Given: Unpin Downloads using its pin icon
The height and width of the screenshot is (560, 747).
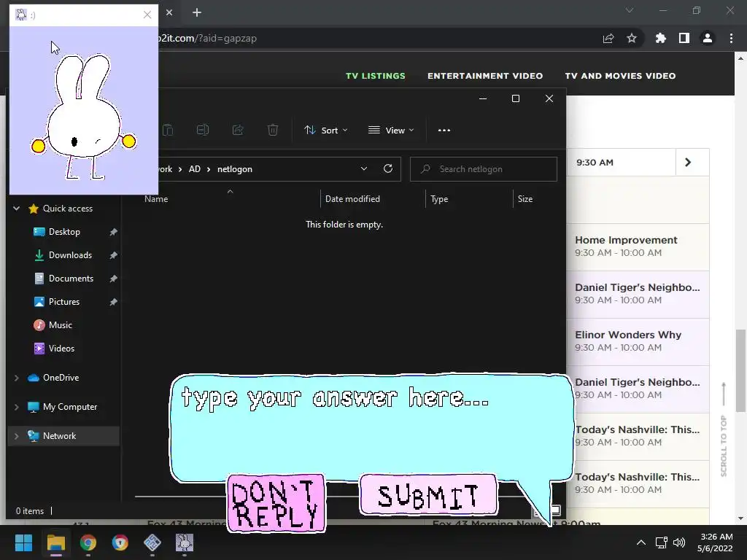Looking at the screenshot, I should pos(113,255).
